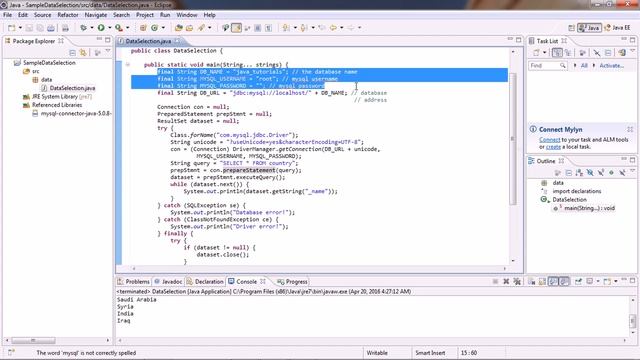Screen dimensions: 640x360
Task: Open the File menu
Action: (7, 15)
